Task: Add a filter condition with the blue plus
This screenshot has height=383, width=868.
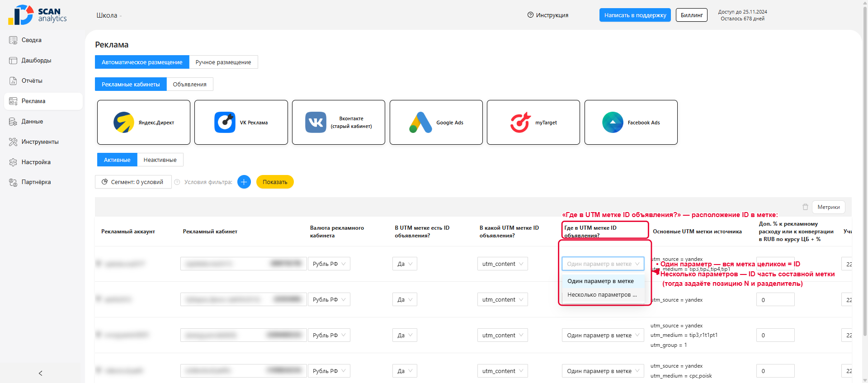Action: (x=244, y=182)
